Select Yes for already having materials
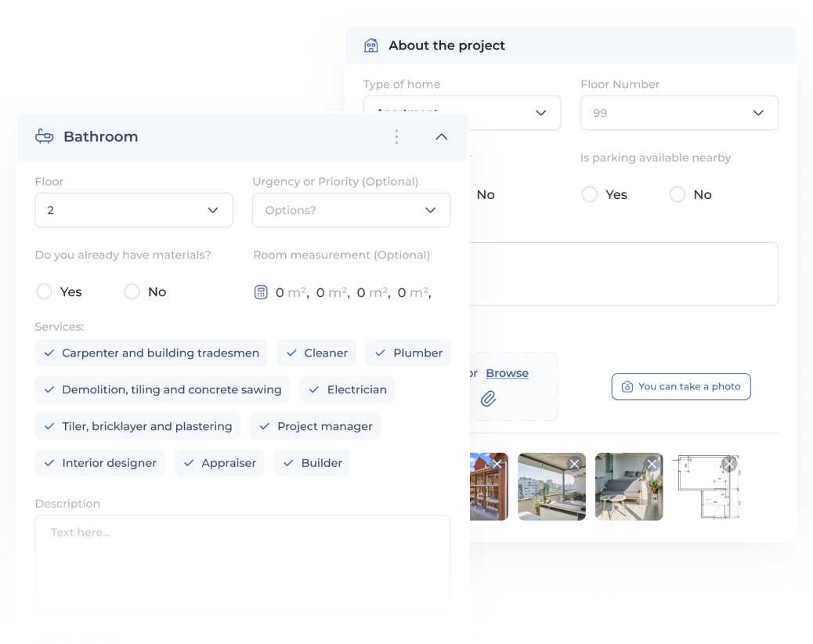Viewport: 813px width, 644px height. point(44,291)
